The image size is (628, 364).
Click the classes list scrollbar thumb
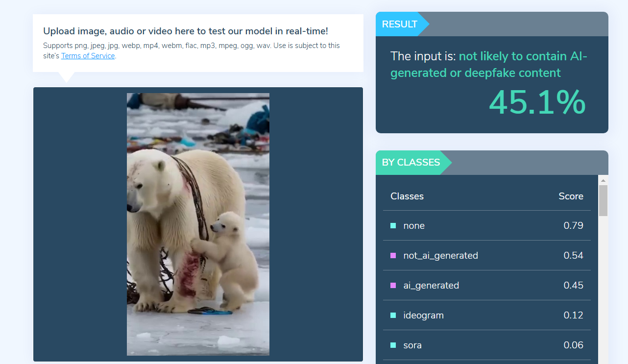(604, 200)
